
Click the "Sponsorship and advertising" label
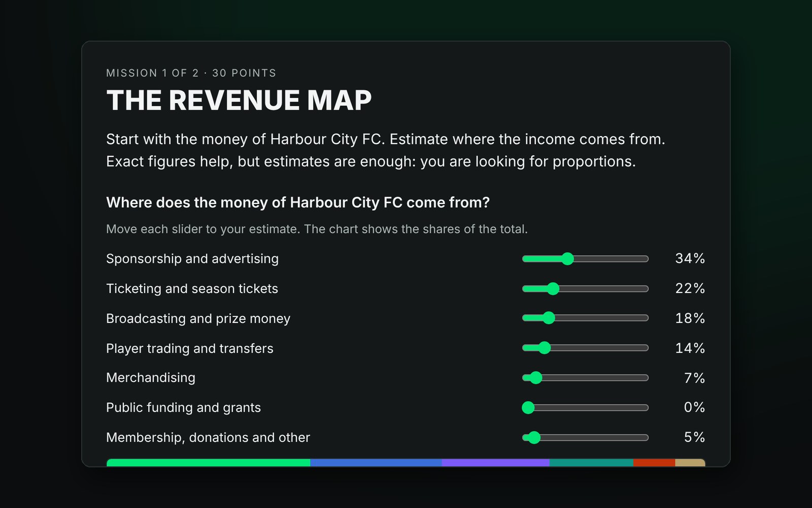coord(192,259)
